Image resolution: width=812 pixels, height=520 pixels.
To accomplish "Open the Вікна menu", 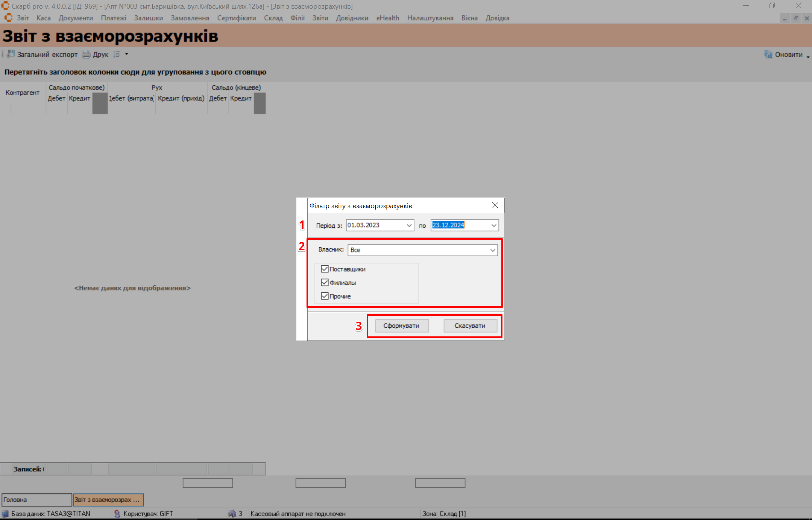I will [469, 18].
